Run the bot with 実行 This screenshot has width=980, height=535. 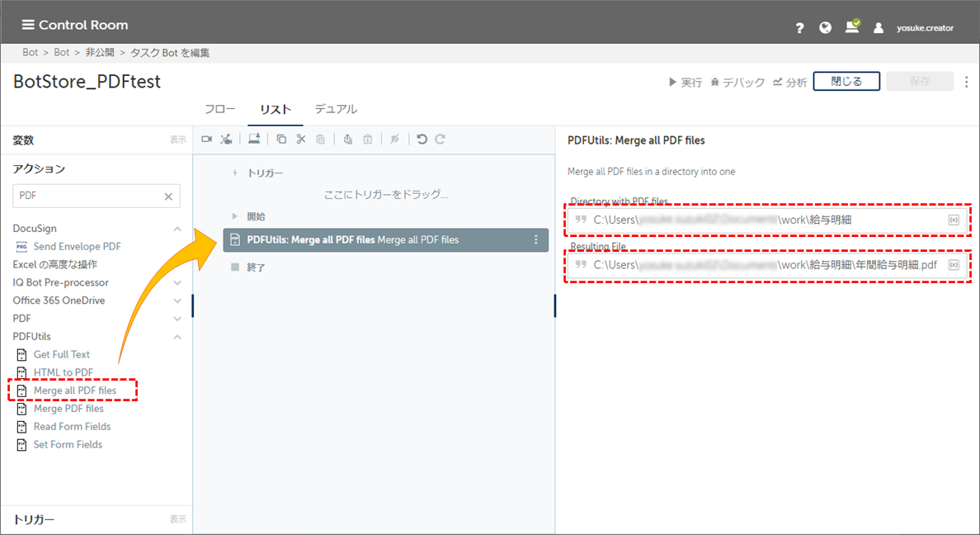tap(686, 82)
